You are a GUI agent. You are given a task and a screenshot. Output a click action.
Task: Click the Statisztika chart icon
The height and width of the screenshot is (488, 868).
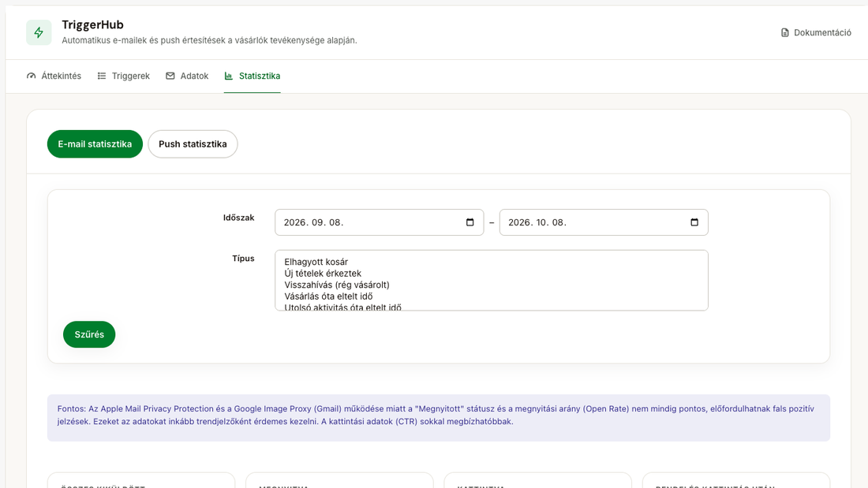click(229, 76)
